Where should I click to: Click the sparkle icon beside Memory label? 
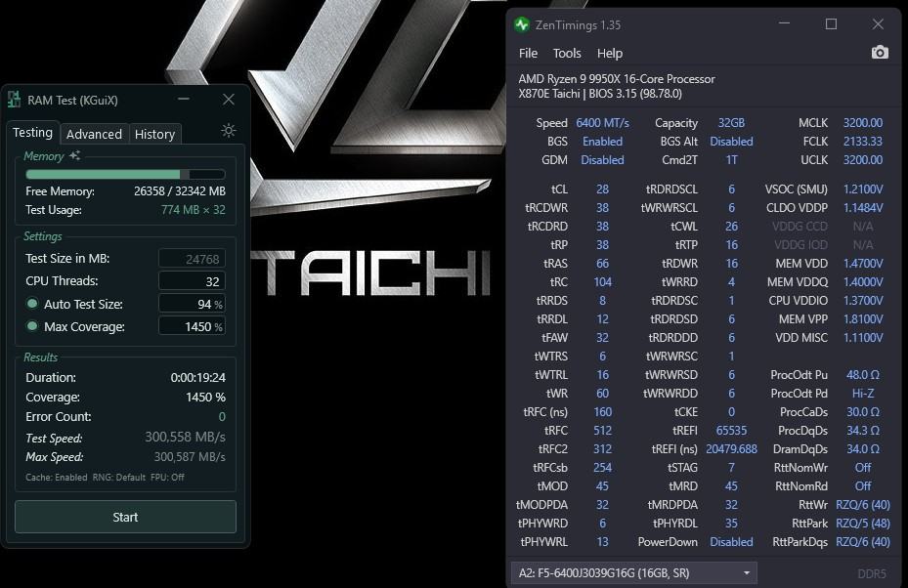coord(74,155)
